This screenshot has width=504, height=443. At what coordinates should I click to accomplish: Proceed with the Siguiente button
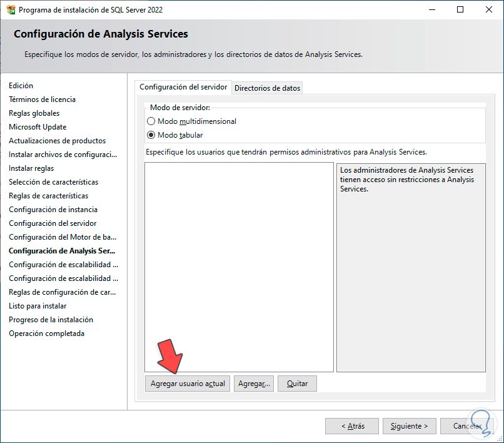tap(409, 426)
